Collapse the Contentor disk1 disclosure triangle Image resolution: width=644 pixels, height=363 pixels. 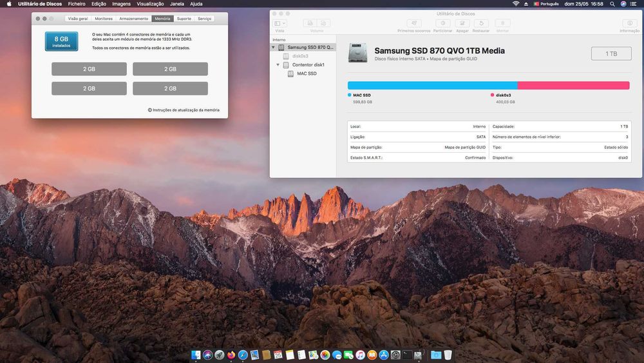(x=278, y=65)
